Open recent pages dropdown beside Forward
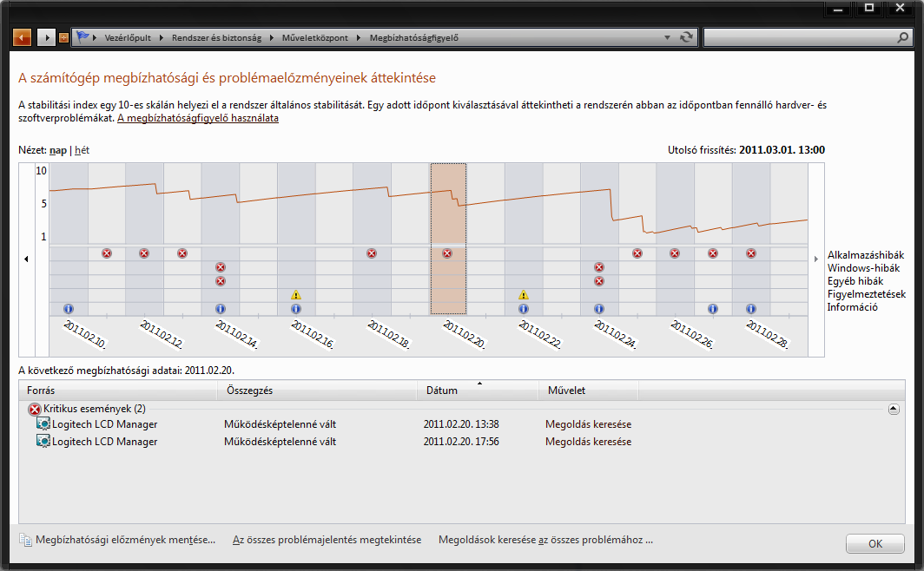 [x=63, y=37]
